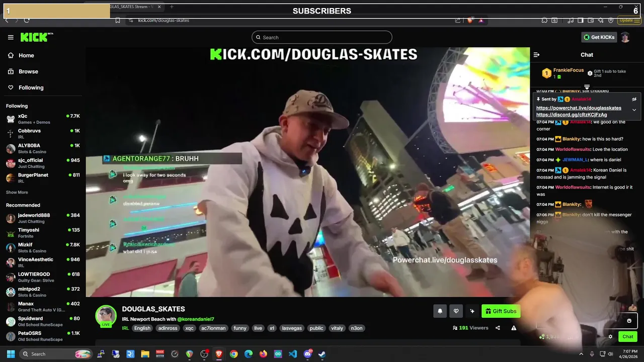The width and height of the screenshot is (644, 362).
Task: Open VinceAesthetic recommended channel
Action: point(43,262)
